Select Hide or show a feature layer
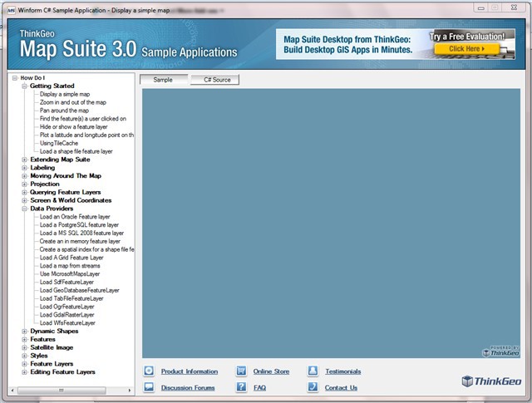 tap(74, 127)
